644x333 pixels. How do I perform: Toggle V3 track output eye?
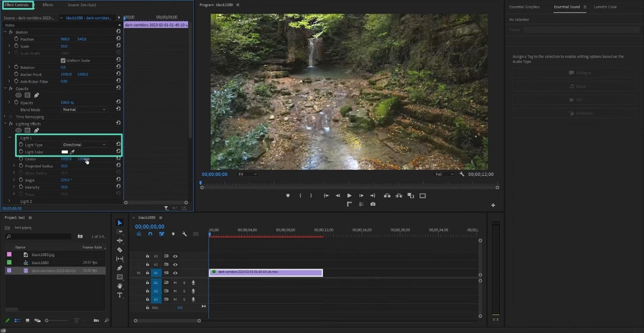pos(175,256)
